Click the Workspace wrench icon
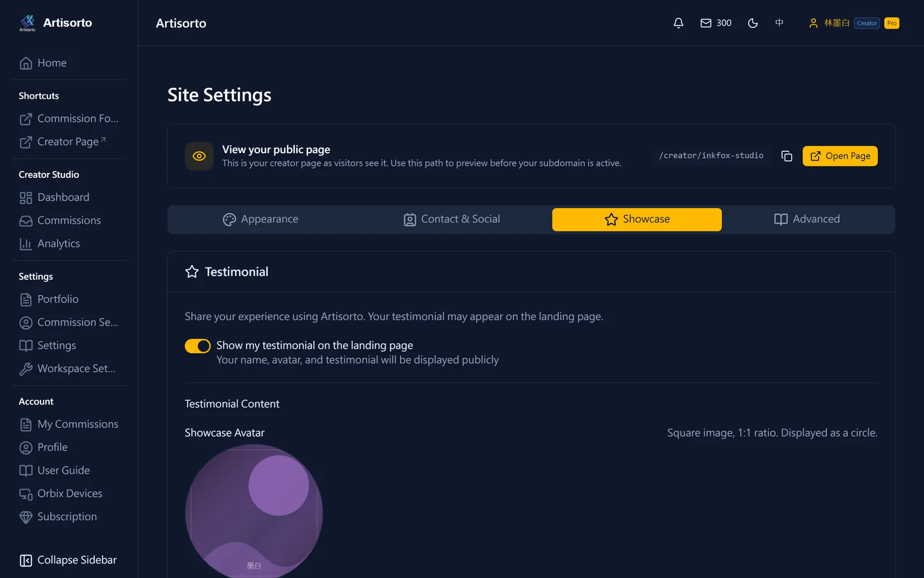 (26, 369)
